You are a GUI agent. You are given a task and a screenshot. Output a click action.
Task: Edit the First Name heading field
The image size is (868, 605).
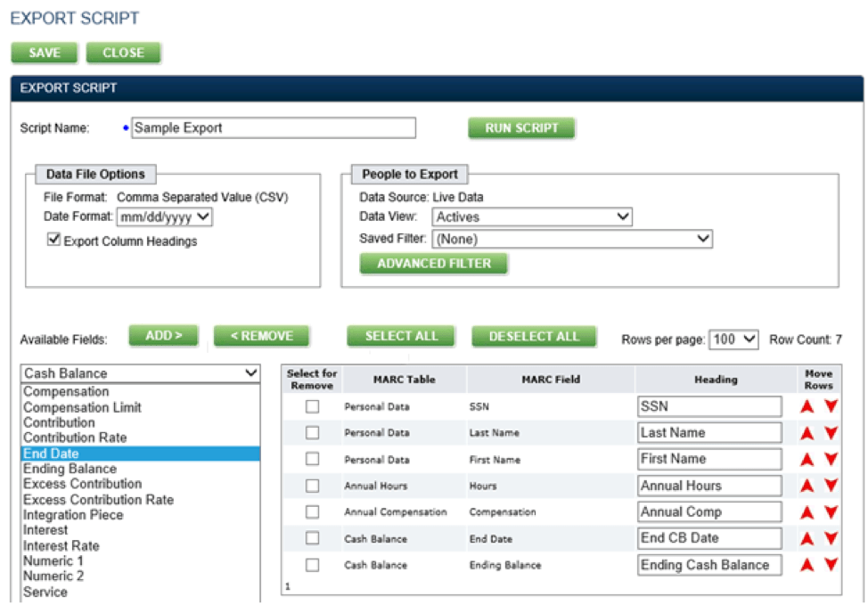click(x=709, y=459)
